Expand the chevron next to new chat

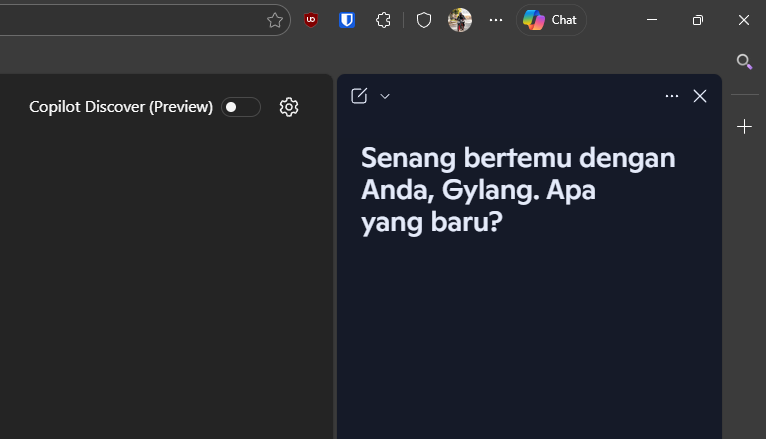[x=385, y=96]
